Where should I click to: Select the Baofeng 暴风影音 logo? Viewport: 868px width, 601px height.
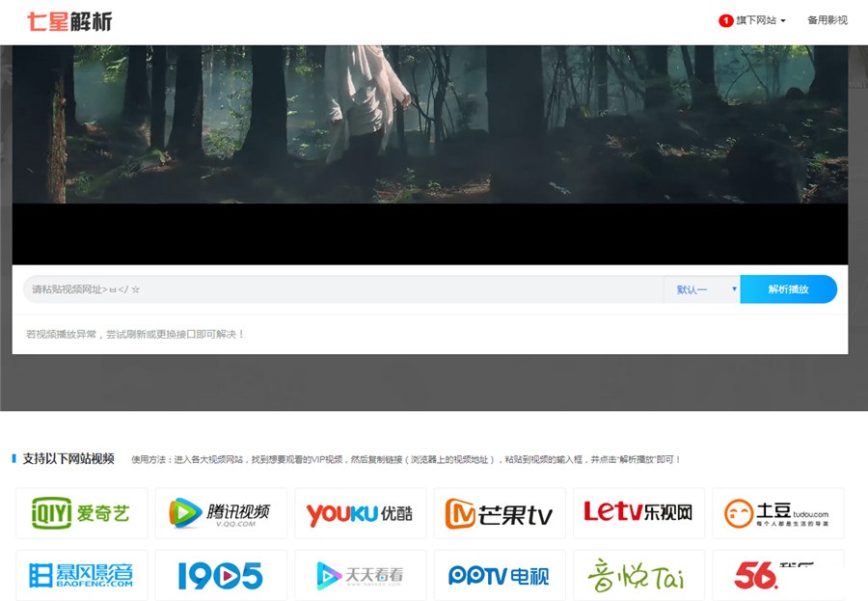pyautogui.click(x=82, y=576)
